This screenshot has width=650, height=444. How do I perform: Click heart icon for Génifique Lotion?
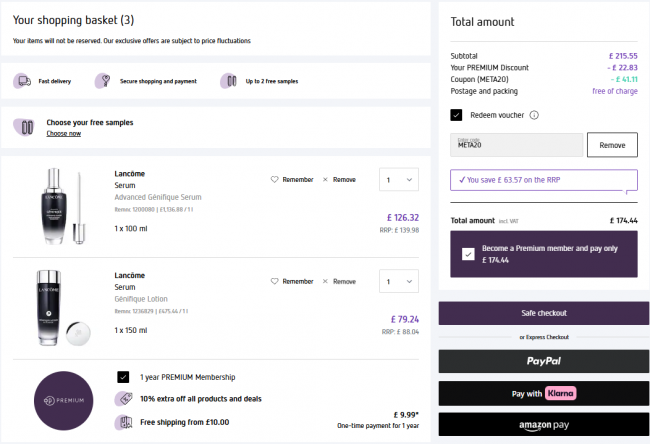pos(274,281)
